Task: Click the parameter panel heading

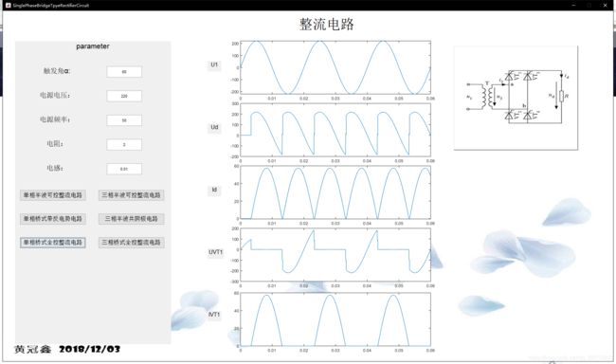Action: [x=93, y=46]
